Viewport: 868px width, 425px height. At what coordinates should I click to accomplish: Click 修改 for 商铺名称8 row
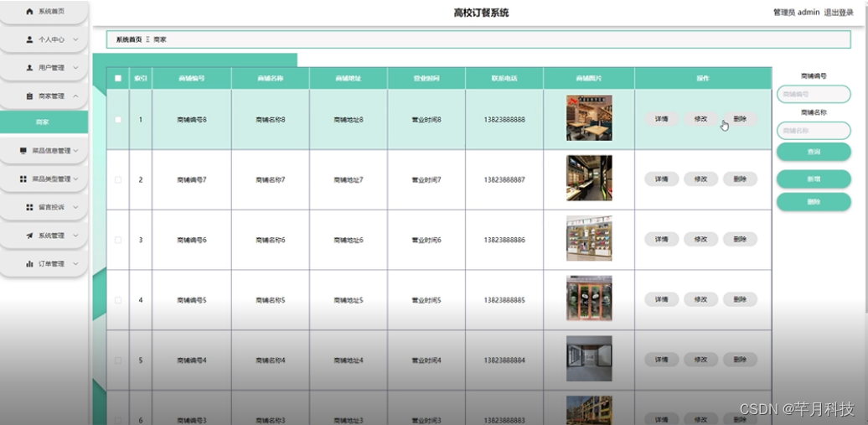(700, 119)
